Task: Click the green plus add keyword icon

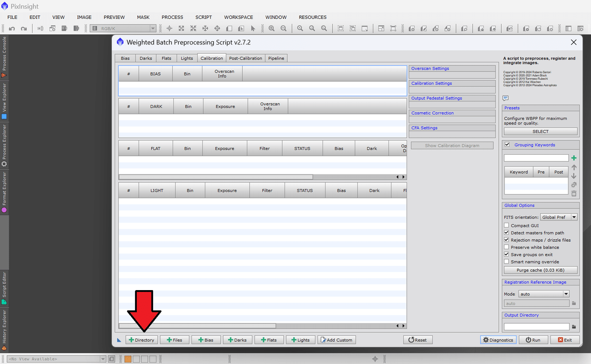Action: point(574,158)
